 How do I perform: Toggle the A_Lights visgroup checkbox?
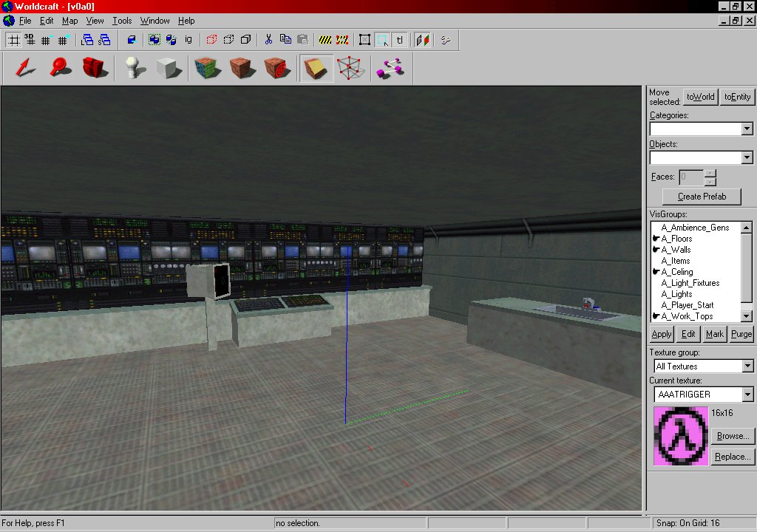pyautogui.click(x=656, y=294)
